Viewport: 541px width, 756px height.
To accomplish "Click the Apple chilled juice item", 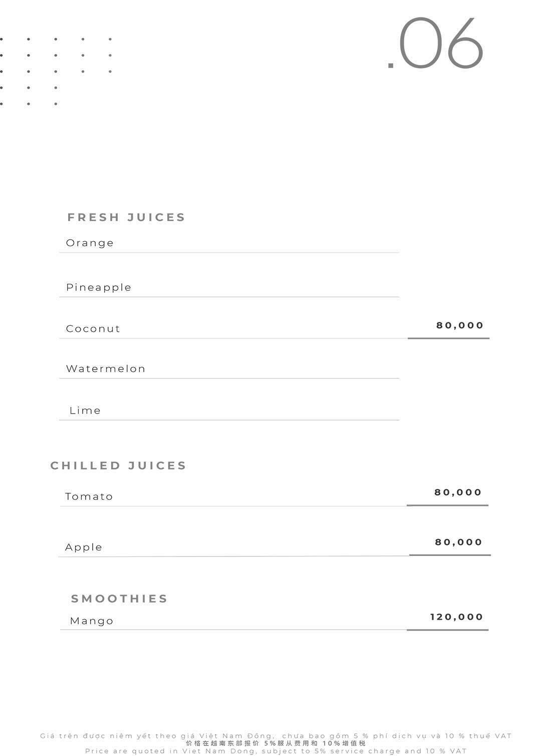I will [x=84, y=547].
